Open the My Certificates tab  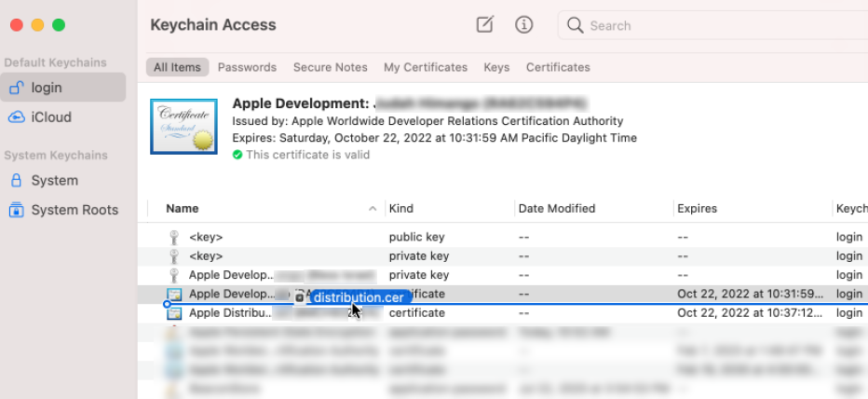(426, 67)
